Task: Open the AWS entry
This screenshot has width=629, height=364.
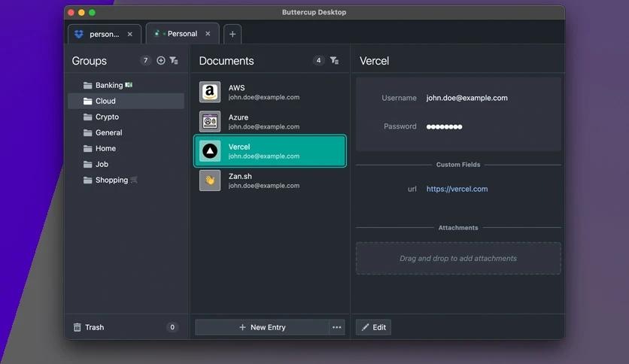Action: [x=270, y=93]
